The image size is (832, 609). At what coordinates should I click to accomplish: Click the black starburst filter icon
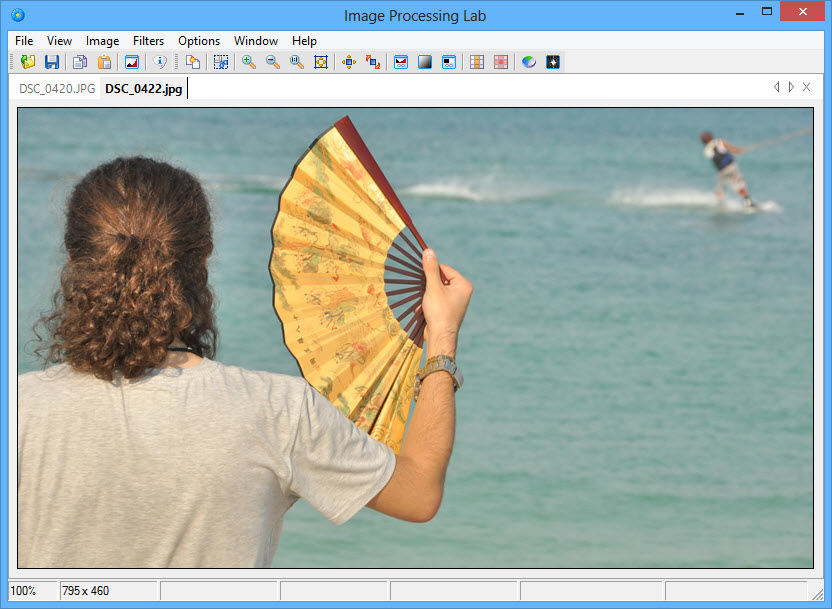click(553, 62)
